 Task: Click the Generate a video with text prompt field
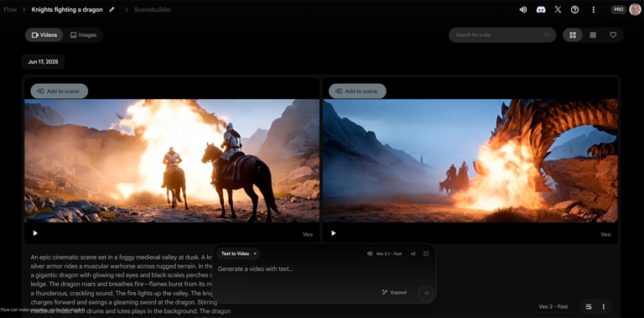pyautogui.click(x=324, y=269)
